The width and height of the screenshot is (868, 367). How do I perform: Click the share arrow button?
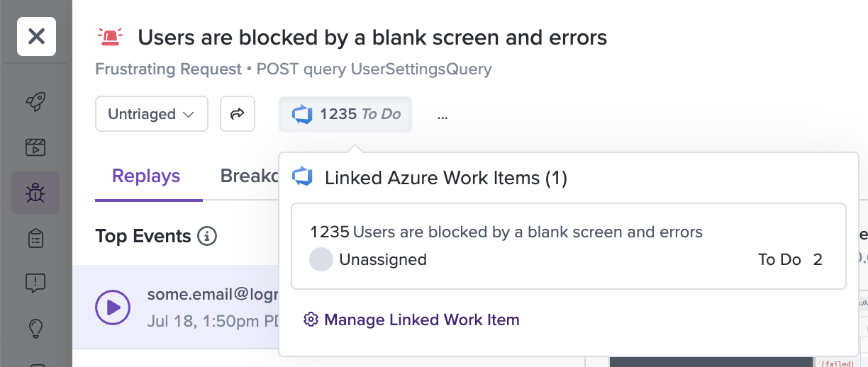coord(238,114)
